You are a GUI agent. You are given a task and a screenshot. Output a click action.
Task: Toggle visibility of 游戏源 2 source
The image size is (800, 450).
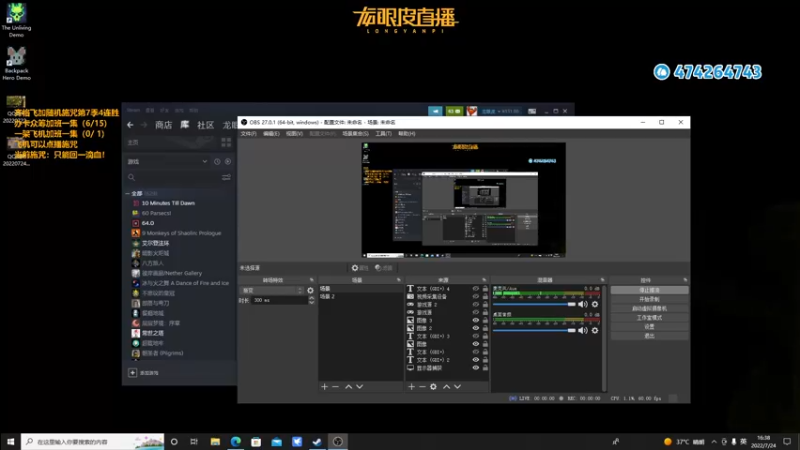[x=476, y=305]
